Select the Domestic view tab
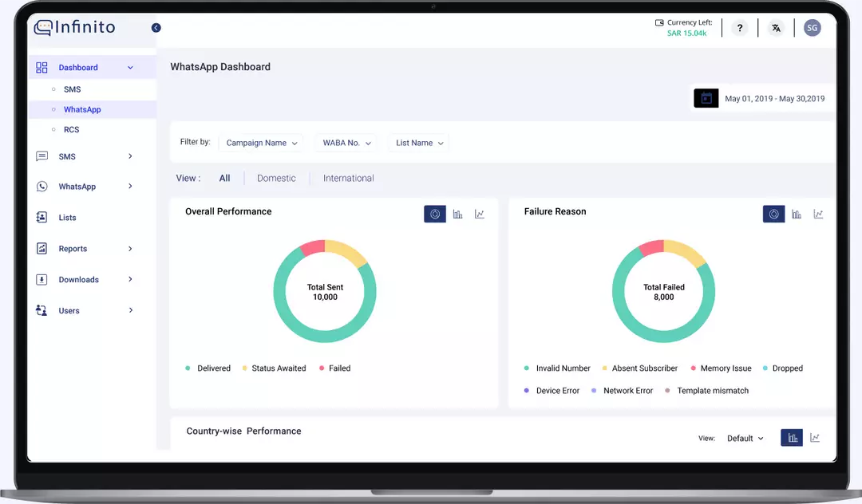The height and width of the screenshot is (504, 862). point(276,178)
